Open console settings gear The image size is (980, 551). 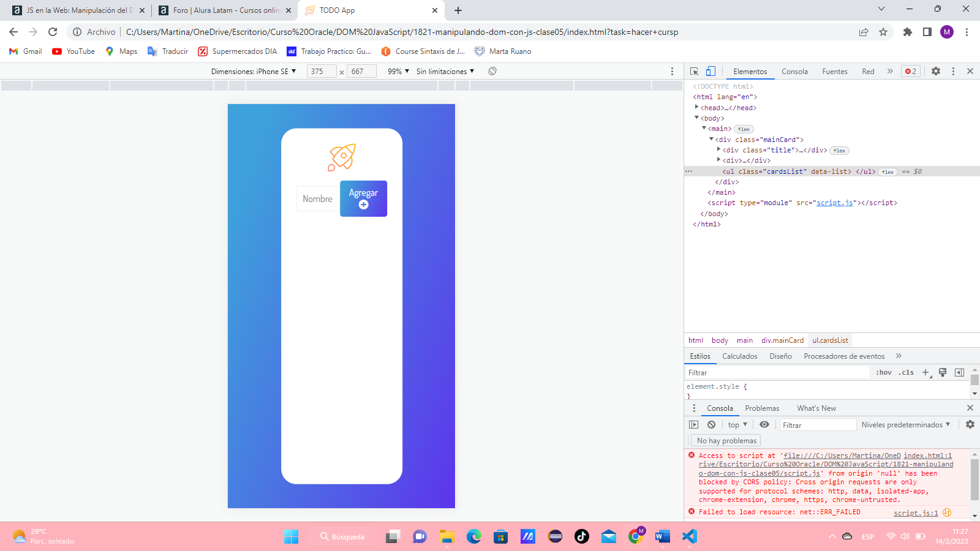point(970,424)
